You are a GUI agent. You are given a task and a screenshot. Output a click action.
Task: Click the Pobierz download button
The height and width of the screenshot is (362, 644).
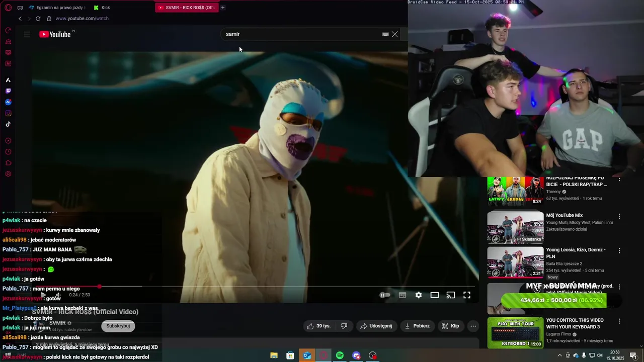(x=417, y=326)
